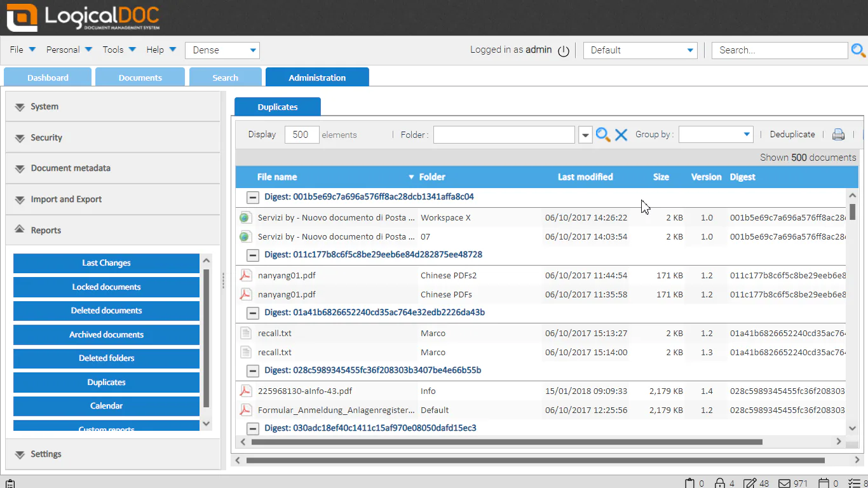Image resolution: width=868 pixels, height=488 pixels.
Task: Switch to the Documents tab
Action: 140,77
